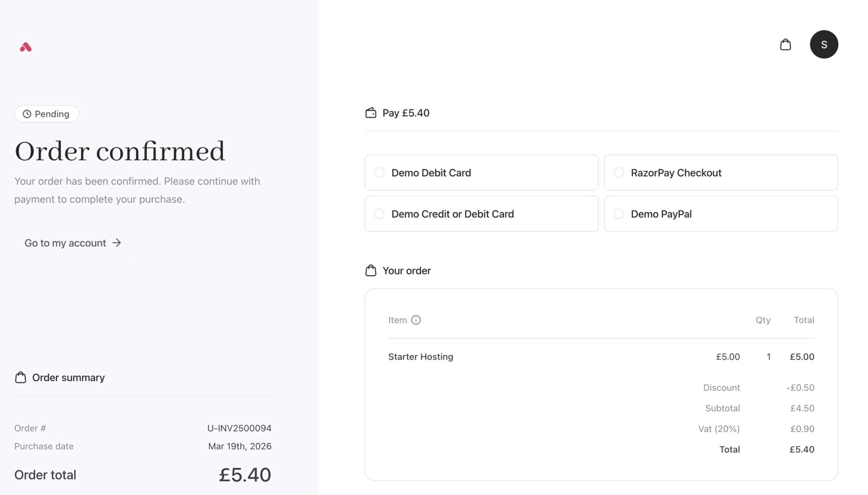Click the Pay £5.40 heading

pos(406,113)
